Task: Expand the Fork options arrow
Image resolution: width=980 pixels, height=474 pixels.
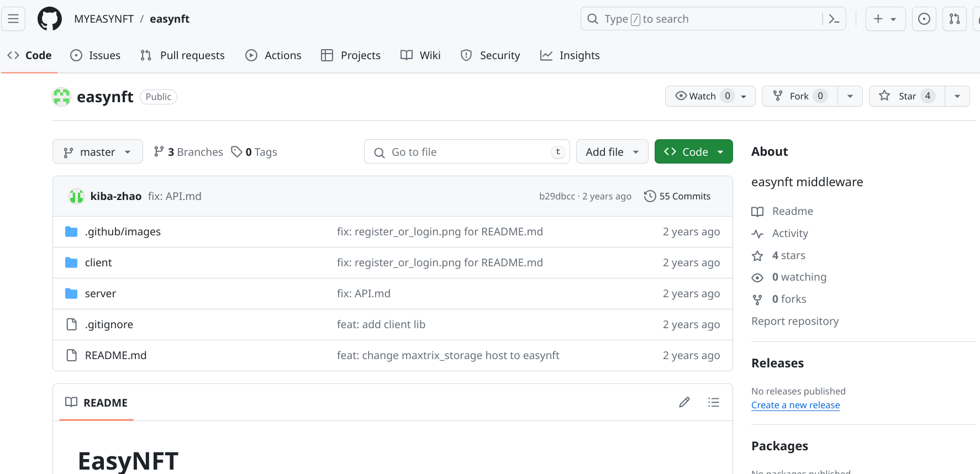Action: coord(850,96)
